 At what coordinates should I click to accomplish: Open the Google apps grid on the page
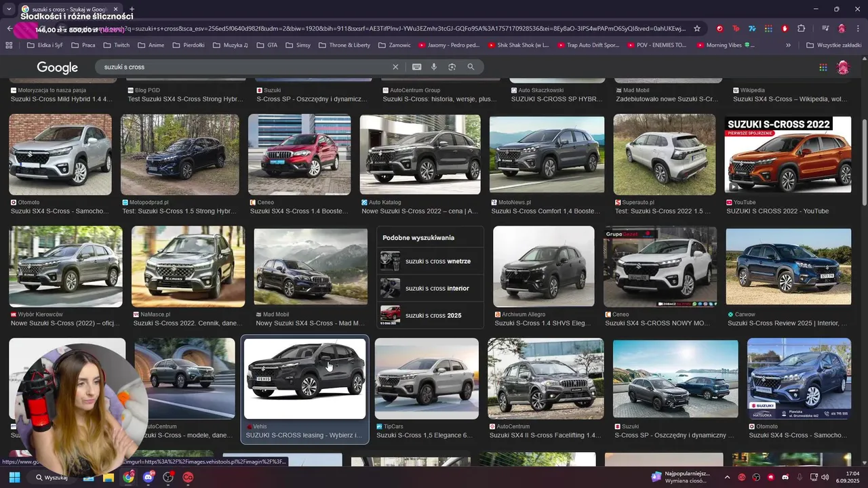pos(823,67)
